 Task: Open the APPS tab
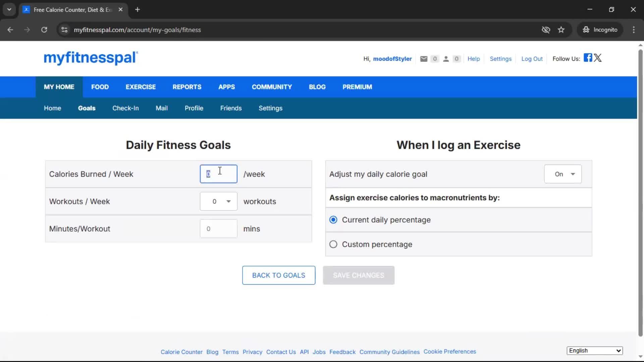coord(226,87)
